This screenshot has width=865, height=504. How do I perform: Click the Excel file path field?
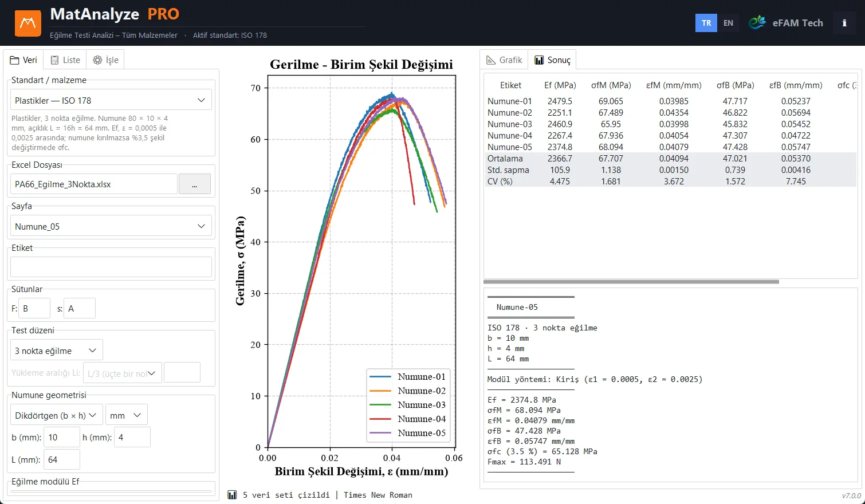[94, 184]
